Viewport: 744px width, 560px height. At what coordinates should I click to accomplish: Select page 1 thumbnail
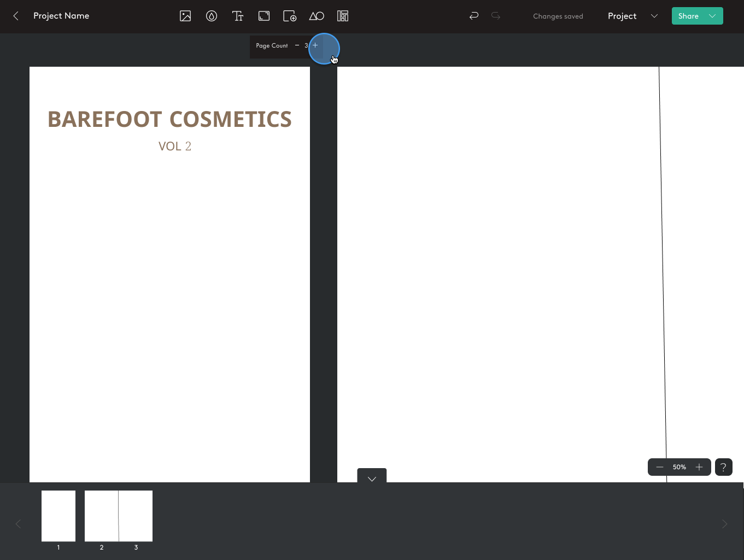58,516
